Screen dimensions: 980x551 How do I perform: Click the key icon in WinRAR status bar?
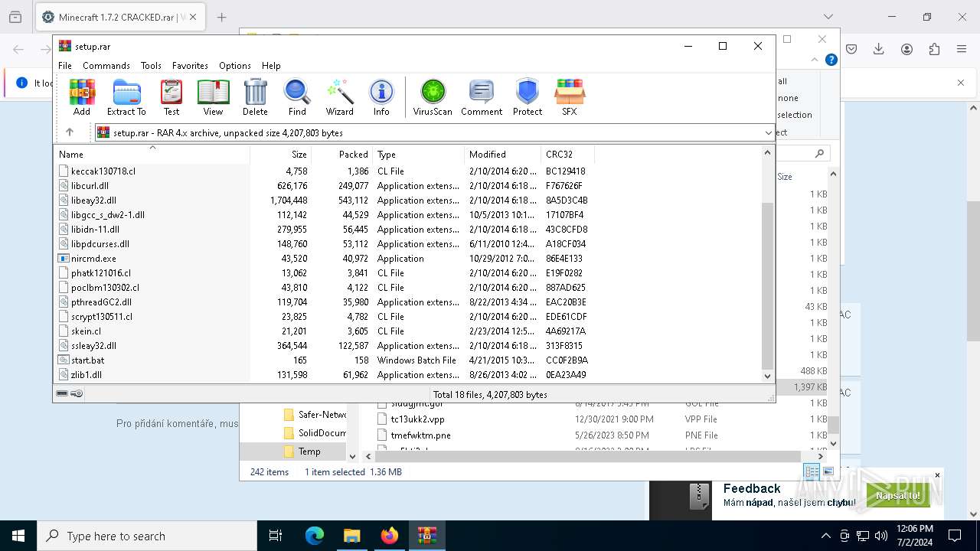click(77, 393)
